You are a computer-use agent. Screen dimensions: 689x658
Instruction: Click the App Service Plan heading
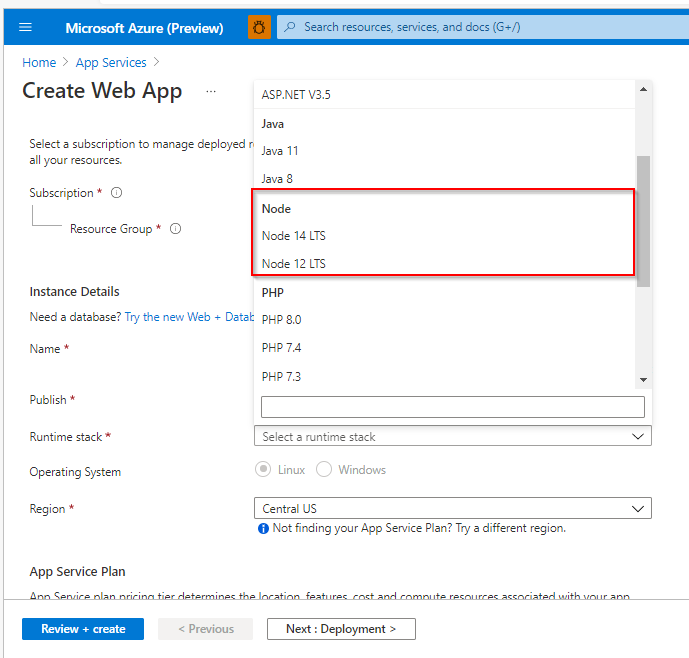[77, 571]
